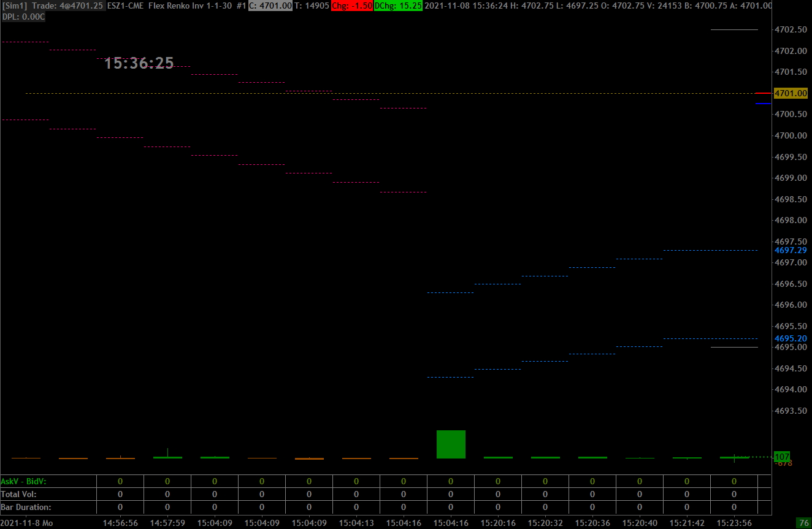
Task: Select the AskV - BidV: row label
Action: (x=24, y=481)
